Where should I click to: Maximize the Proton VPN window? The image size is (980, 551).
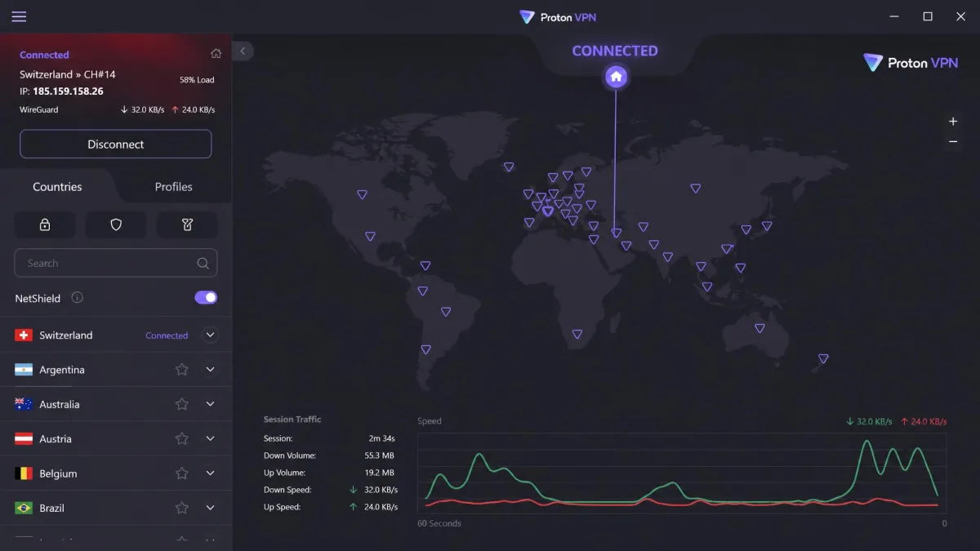tap(928, 16)
